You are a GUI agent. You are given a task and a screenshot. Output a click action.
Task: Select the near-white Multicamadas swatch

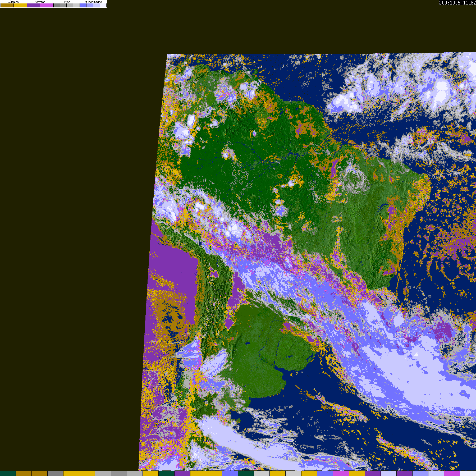(103, 6)
